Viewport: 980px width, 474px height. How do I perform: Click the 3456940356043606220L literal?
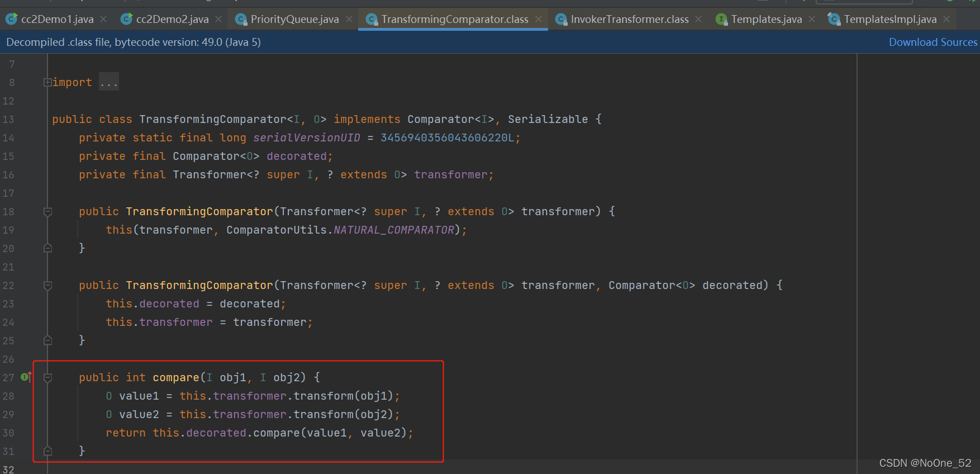[448, 138]
